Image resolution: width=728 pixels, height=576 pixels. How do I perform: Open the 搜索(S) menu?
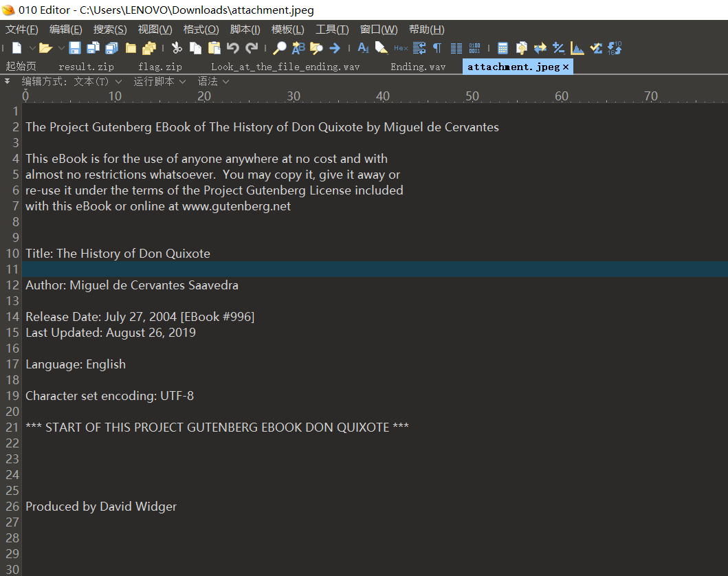(110, 30)
